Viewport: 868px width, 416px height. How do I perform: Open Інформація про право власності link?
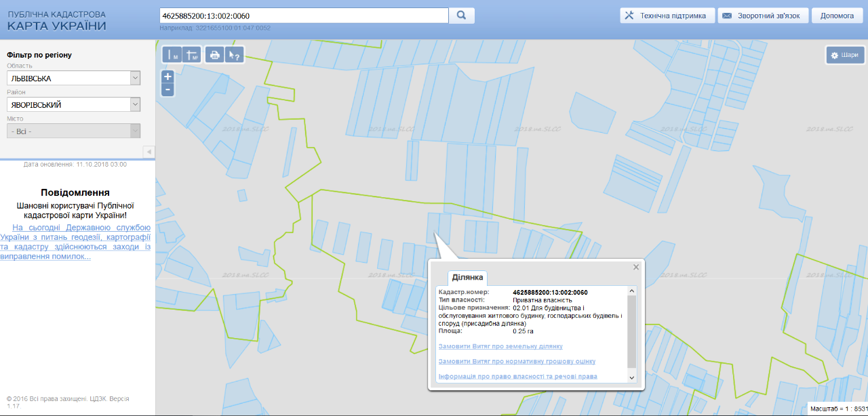click(x=518, y=376)
